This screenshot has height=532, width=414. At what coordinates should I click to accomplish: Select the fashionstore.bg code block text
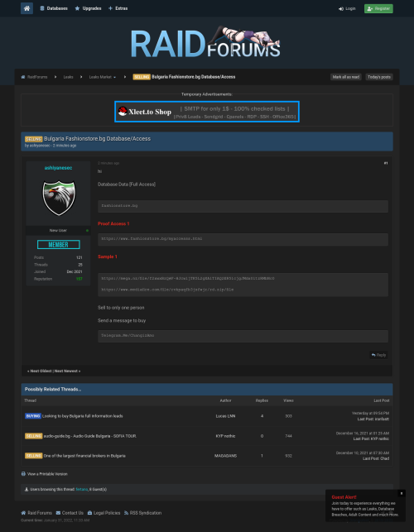coord(119,206)
